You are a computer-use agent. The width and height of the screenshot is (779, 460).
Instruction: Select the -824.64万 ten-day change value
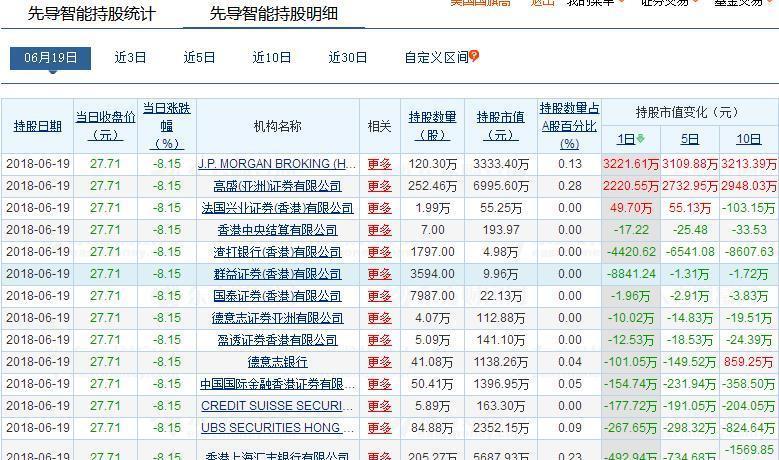tap(749, 428)
